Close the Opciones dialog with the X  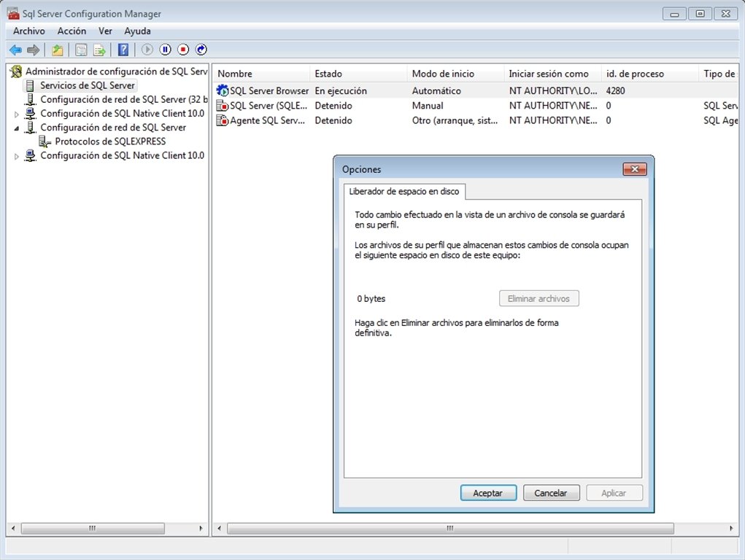coord(634,169)
